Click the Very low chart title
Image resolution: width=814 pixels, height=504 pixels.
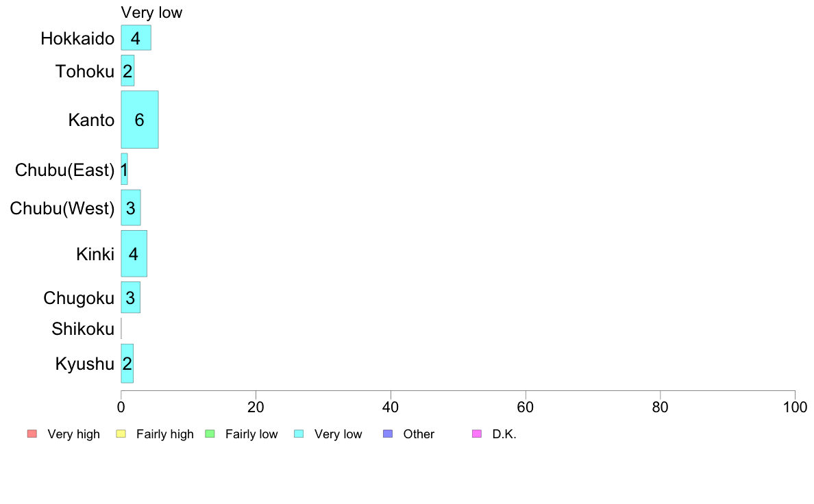click(151, 12)
